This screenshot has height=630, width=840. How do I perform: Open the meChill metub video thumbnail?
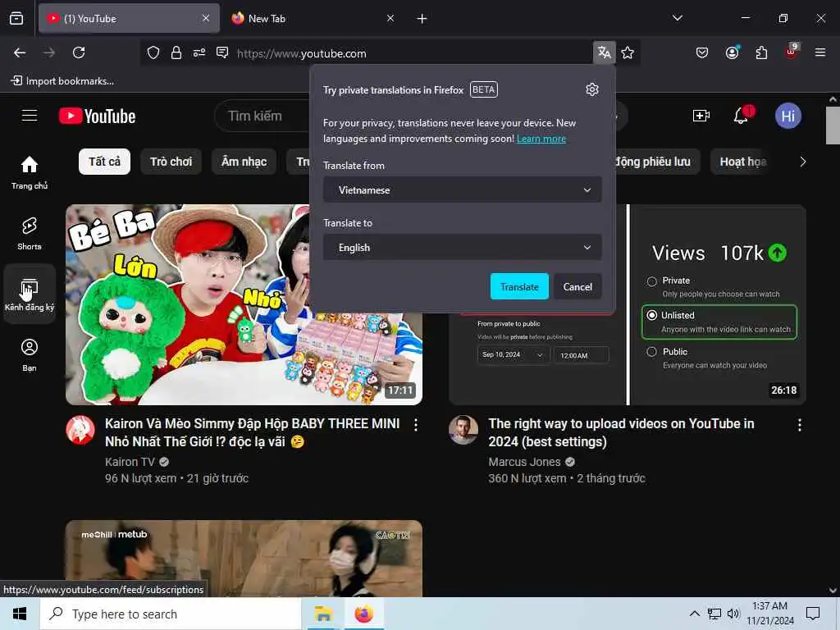tap(244, 558)
